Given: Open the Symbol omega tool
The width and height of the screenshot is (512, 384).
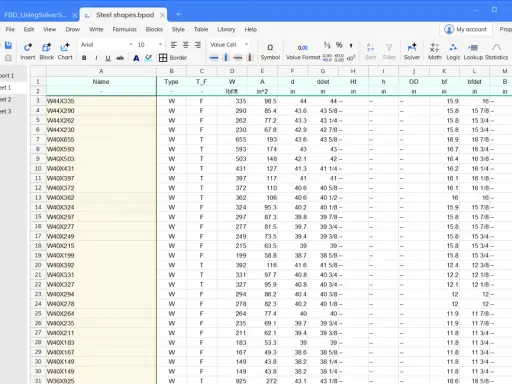Looking at the screenshot, I should tap(270, 52).
